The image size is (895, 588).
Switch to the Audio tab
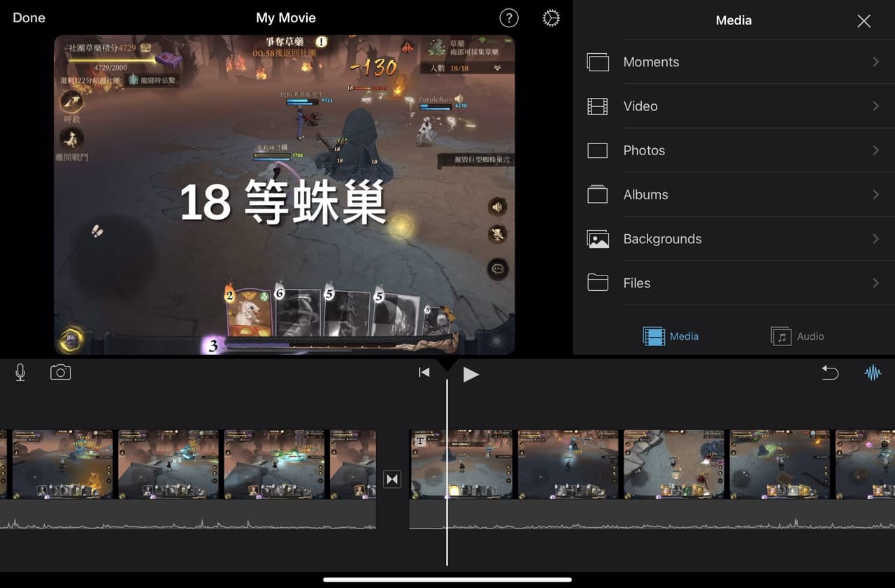(797, 336)
